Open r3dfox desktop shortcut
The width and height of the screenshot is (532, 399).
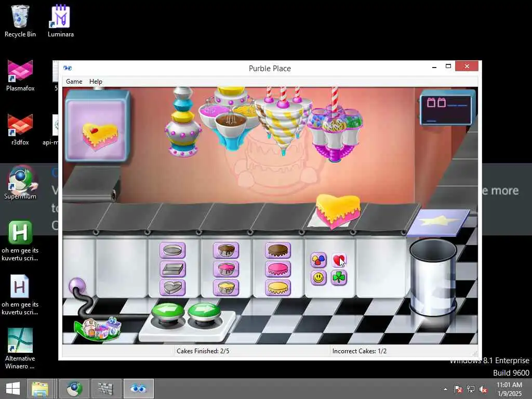(x=20, y=129)
